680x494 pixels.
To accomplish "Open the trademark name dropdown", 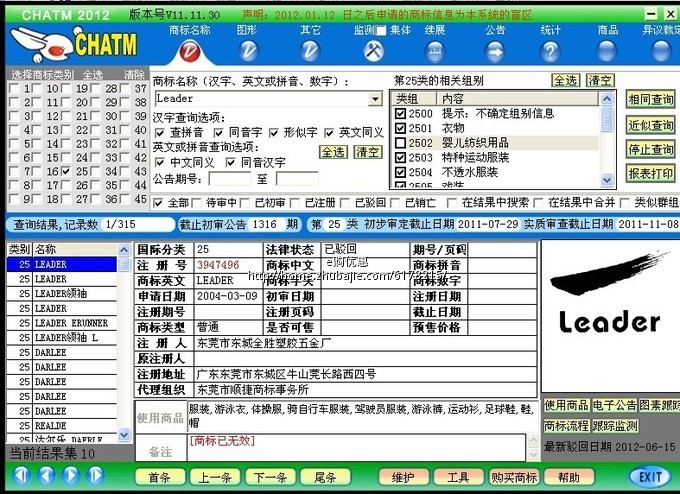I will tap(375, 99).
